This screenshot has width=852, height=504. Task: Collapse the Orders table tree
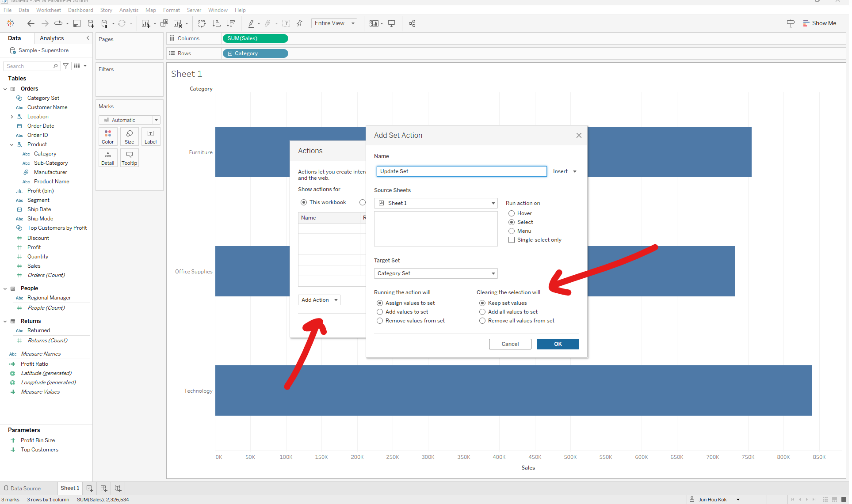point(5,89)
